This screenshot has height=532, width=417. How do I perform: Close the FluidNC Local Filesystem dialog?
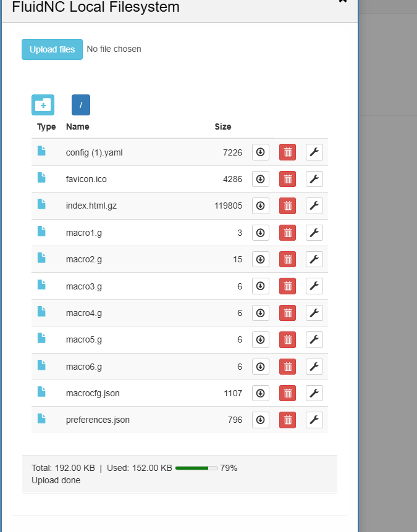[343, 2]
